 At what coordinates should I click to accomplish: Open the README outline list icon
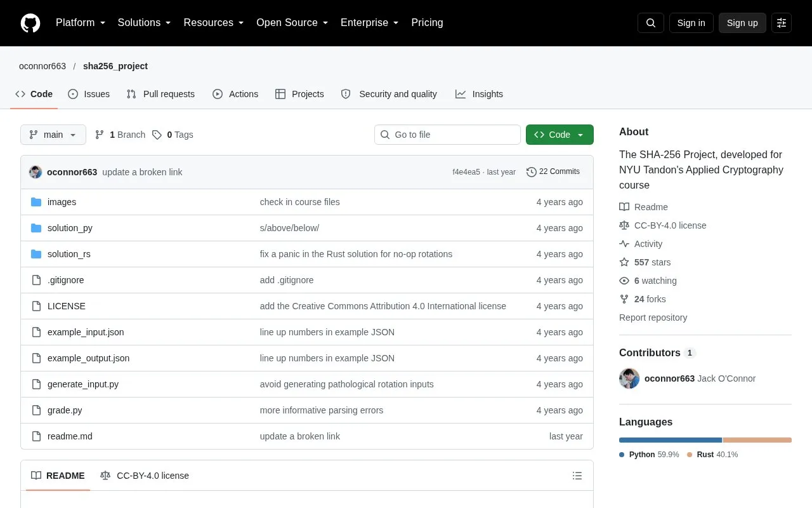tap(577, 476)
